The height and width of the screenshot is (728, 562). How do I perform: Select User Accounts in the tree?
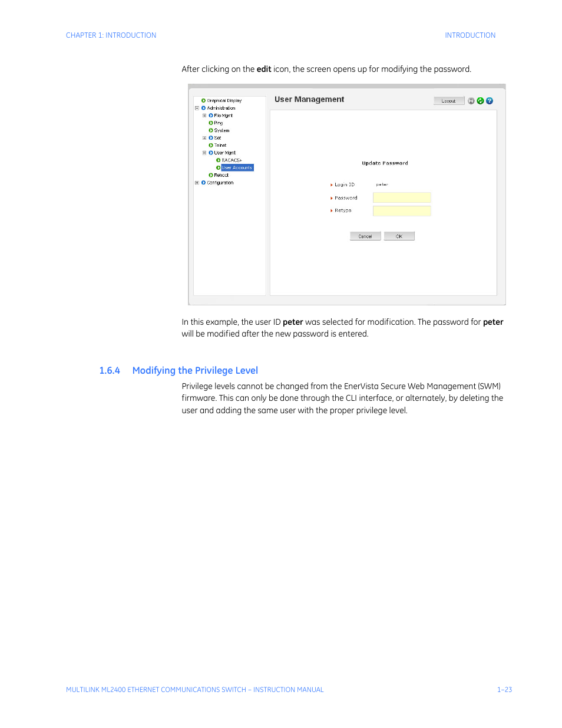click(x=237, y=168)
